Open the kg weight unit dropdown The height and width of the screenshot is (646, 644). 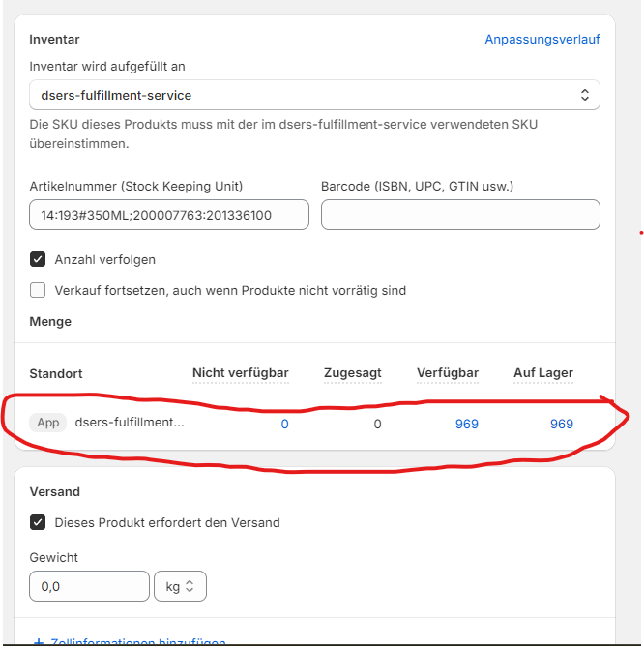[181, 586]
